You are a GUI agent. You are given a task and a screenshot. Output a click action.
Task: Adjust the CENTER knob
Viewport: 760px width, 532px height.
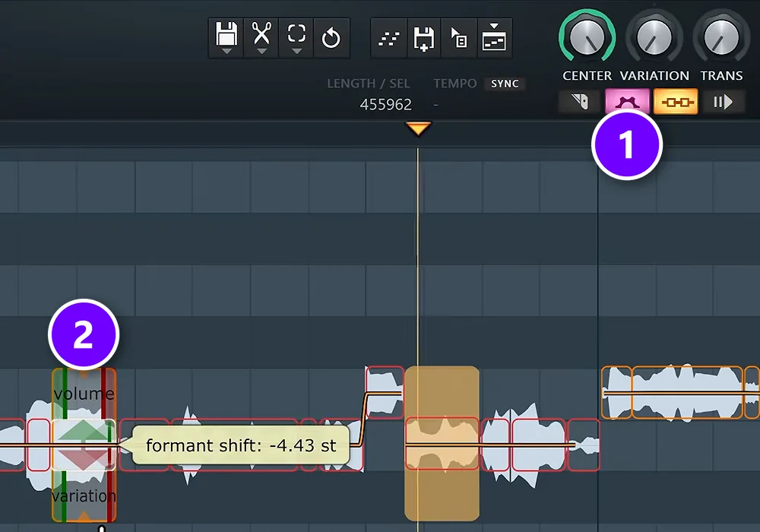587,38
